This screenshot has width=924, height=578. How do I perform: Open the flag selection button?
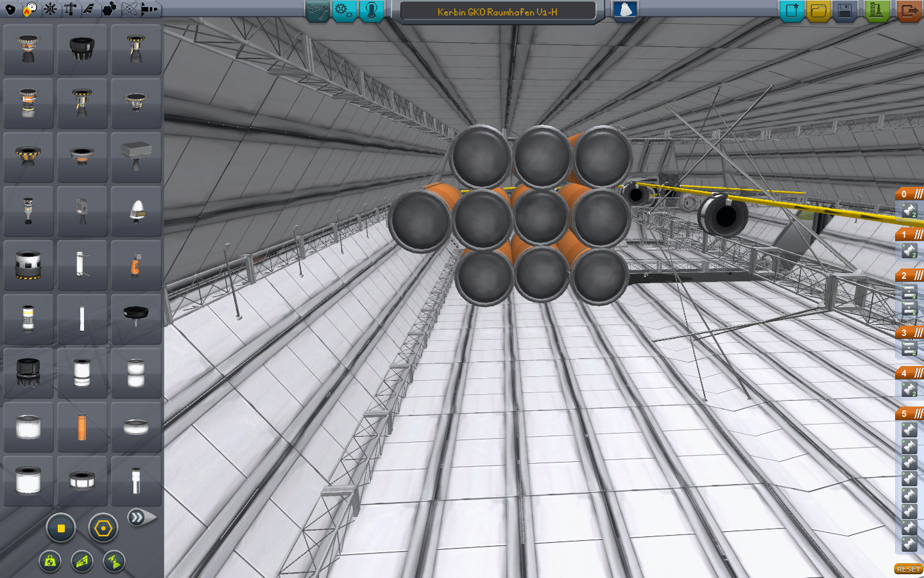click(625, 11)
